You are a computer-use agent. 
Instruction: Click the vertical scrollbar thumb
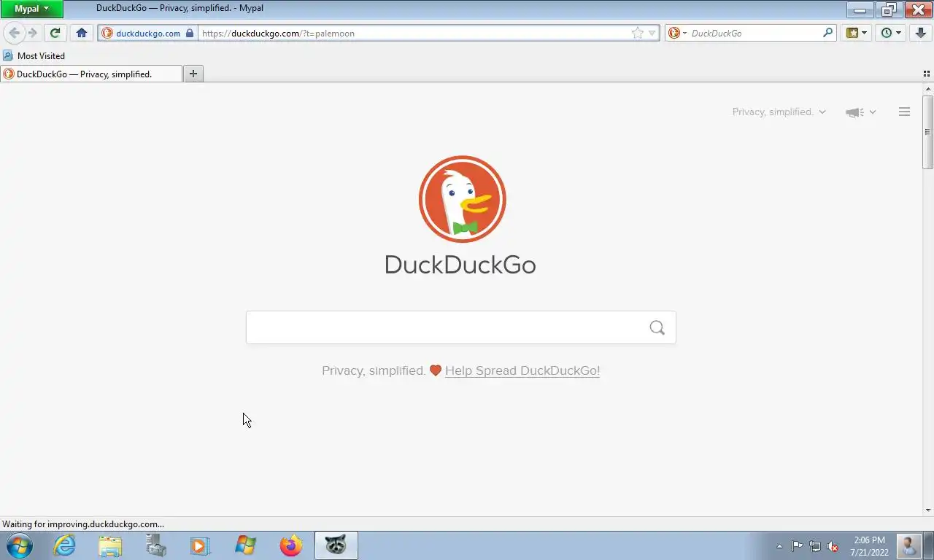(x=927, y=132)
